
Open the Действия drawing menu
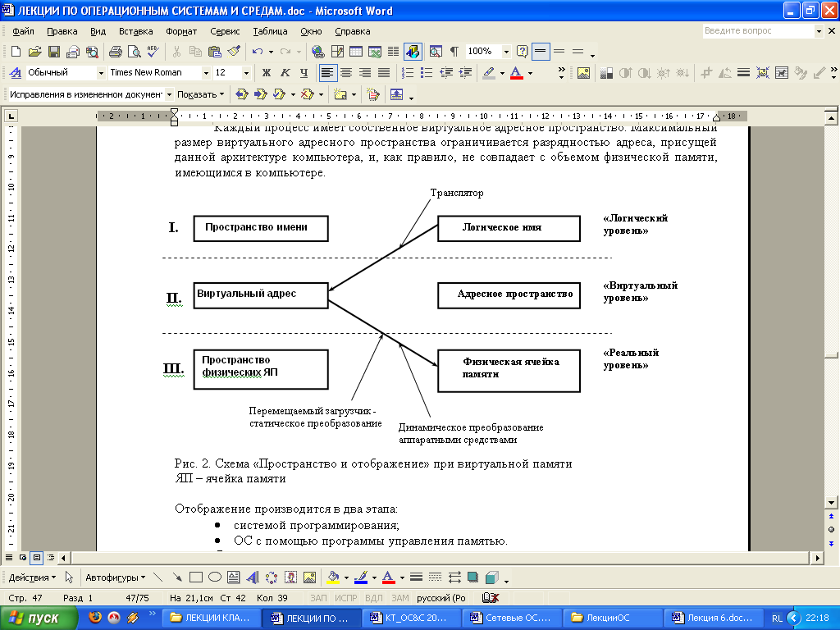point(32,577)
